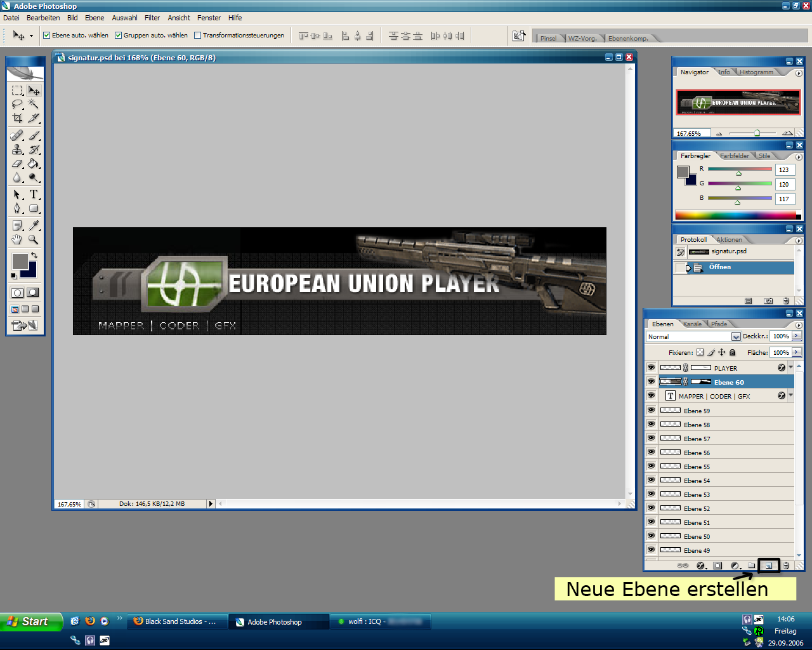Screen dimensions: 812x650
Task: Select the Notes tool
Action: pos(17,225)
